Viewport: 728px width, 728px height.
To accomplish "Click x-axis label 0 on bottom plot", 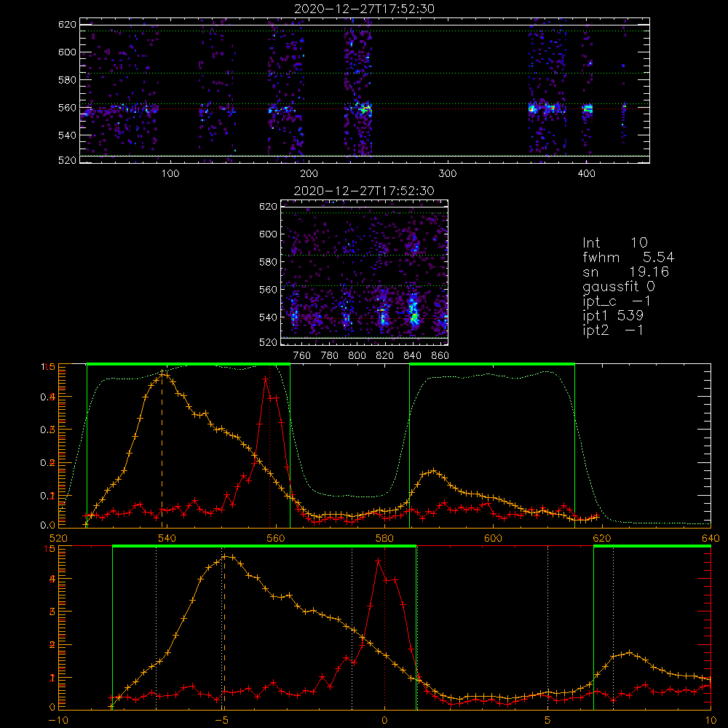I will (384, 721).
